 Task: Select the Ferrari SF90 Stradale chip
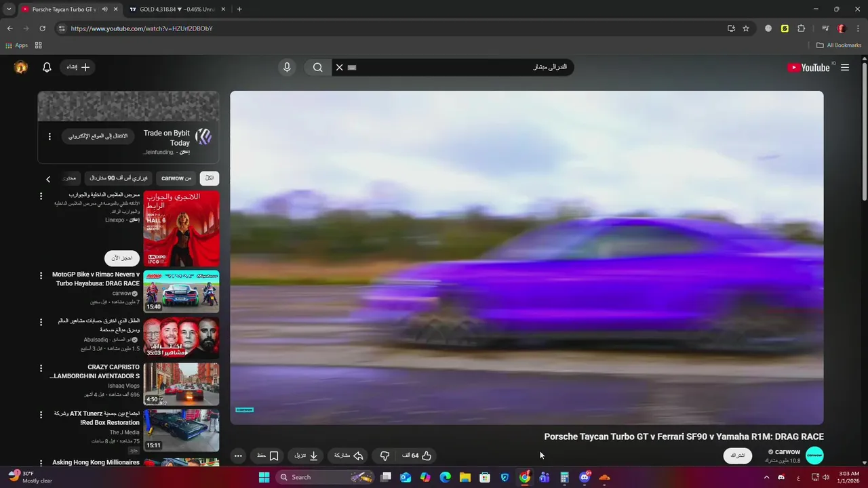click(119, 178)
